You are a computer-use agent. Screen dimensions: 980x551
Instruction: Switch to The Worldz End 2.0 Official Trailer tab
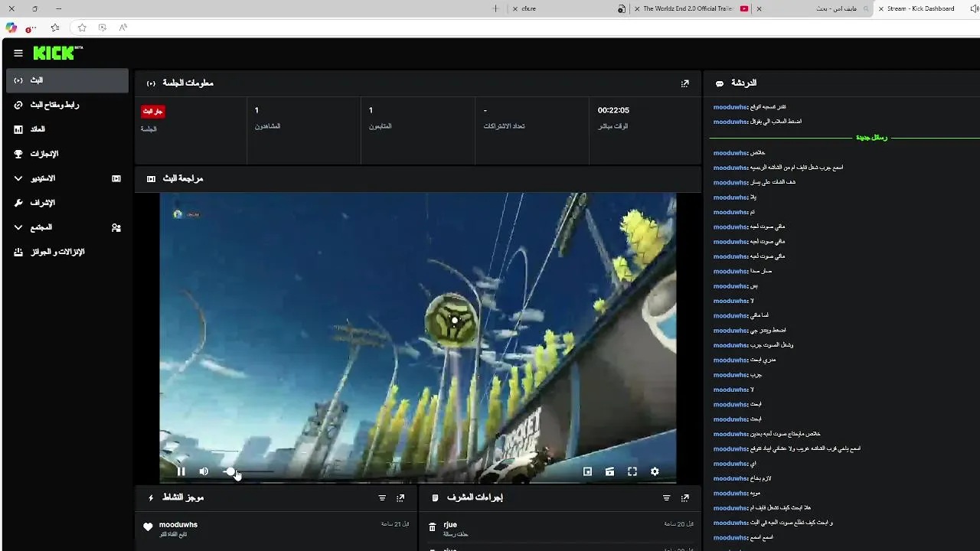pos(688,8)
